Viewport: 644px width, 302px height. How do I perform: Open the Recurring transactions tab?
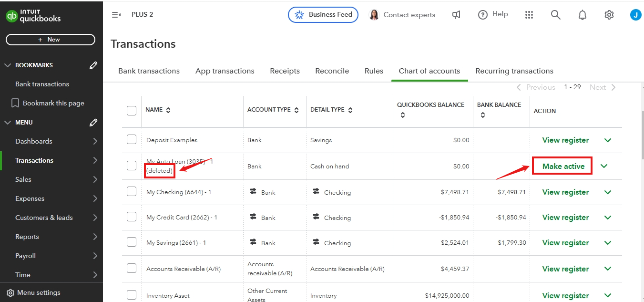pyautogui.click(x=514, y=71)
